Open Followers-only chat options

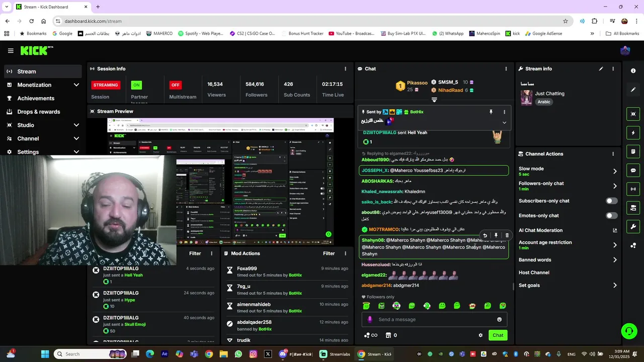tap(615, 186)
